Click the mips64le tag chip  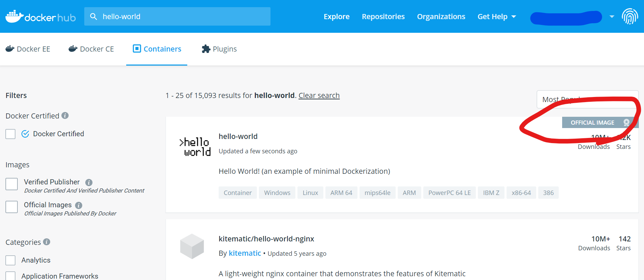pos(377,193)
